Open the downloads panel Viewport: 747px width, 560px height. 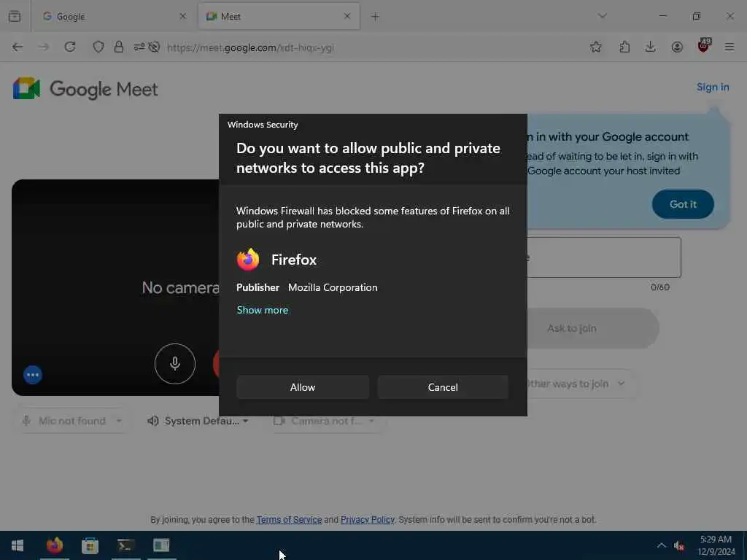(650, 47)
